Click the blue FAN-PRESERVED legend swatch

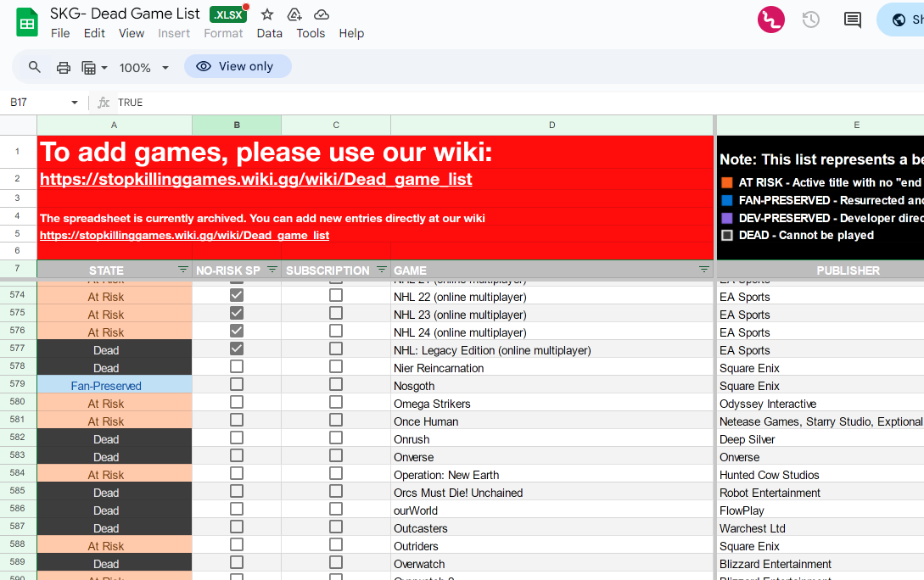click(727, 200)
